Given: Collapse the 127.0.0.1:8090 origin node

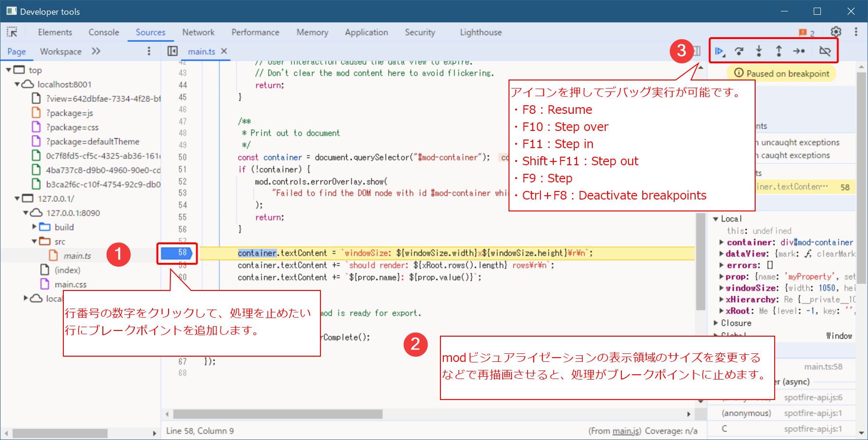Looking at the screenshot, I should click(26, 213).
